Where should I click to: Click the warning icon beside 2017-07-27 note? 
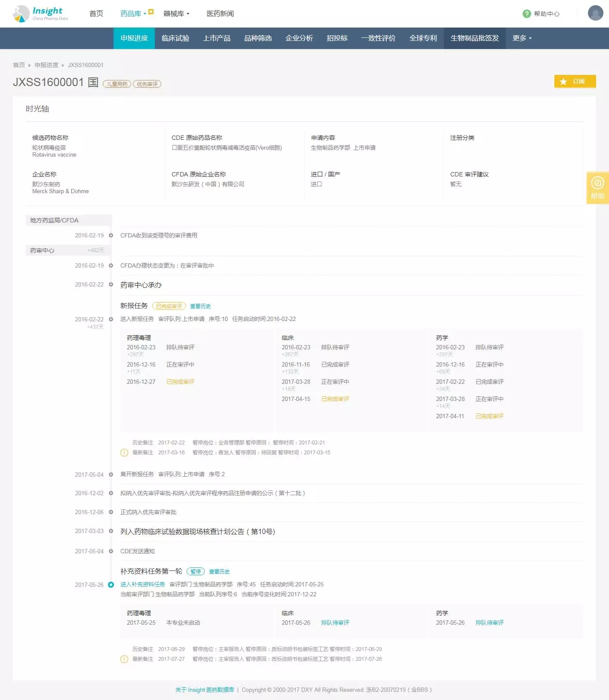click(124, 659)
